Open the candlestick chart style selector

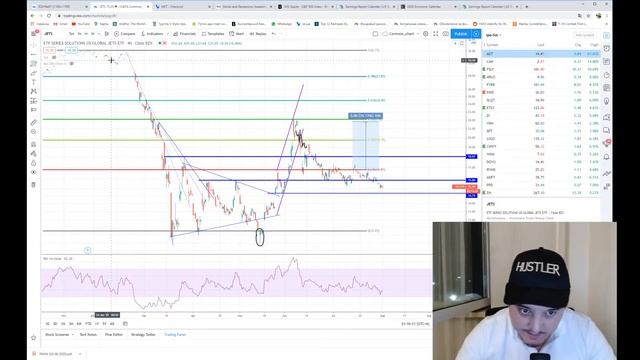[x=107, y=33]
